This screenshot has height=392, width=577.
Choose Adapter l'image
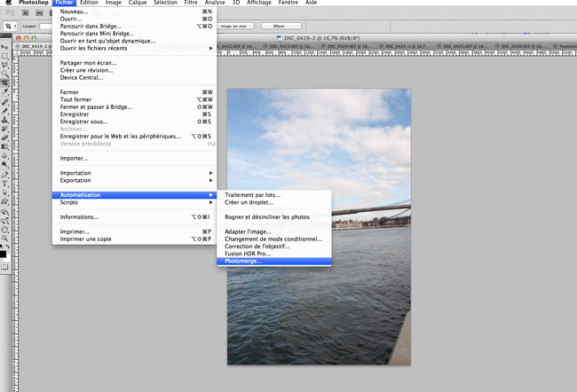coord(274,231)
